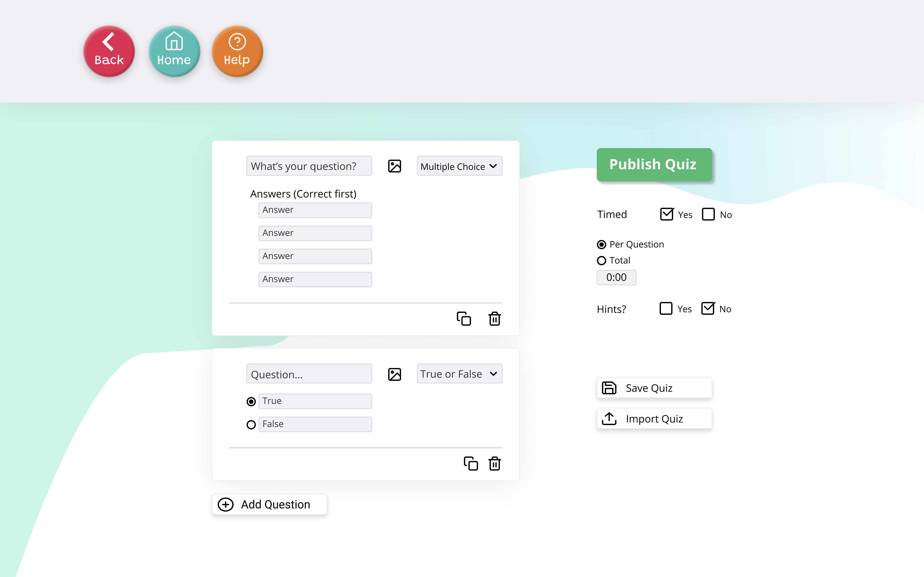
Task: Duplicate the True or False question
Action: (470, 463)
